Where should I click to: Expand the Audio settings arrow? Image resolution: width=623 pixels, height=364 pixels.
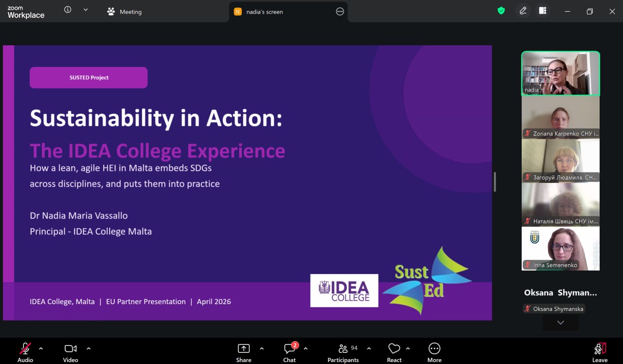(x=41, y=348)
